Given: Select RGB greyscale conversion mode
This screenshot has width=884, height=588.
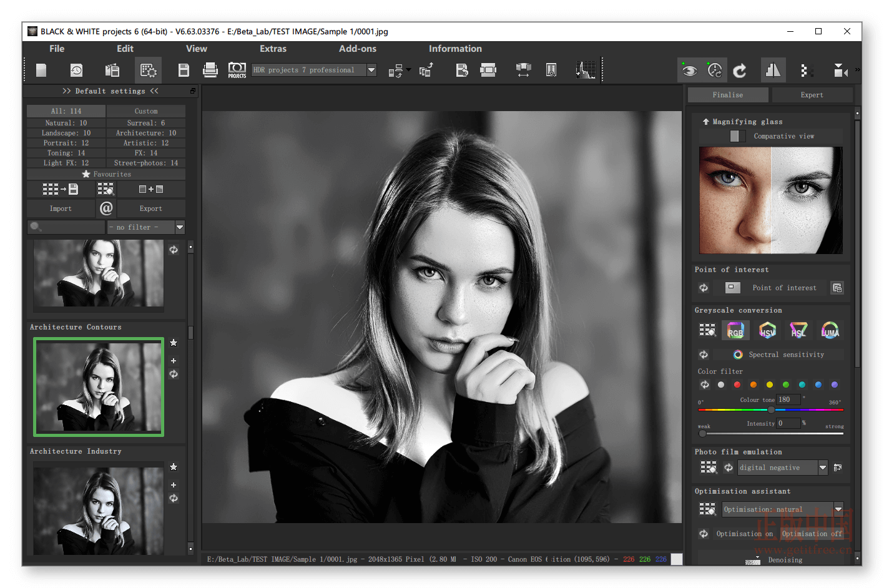Looking at the screenshot, I should click(735, 331).
